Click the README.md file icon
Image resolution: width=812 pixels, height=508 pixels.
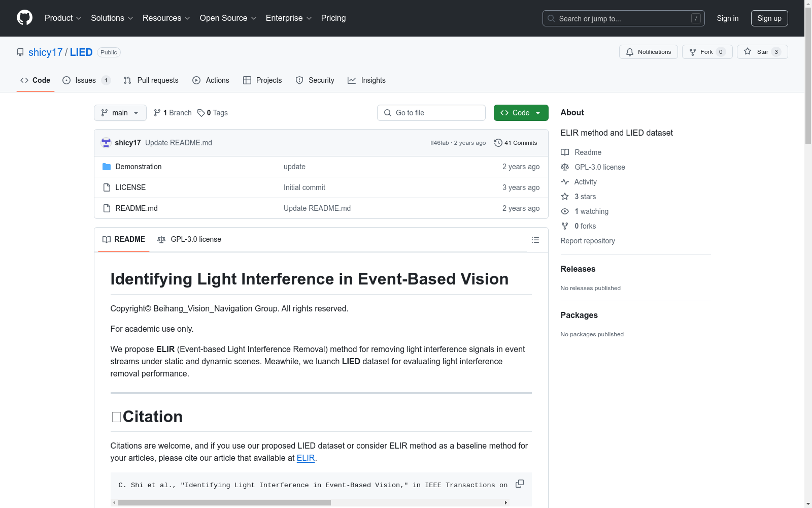point(107,208)
